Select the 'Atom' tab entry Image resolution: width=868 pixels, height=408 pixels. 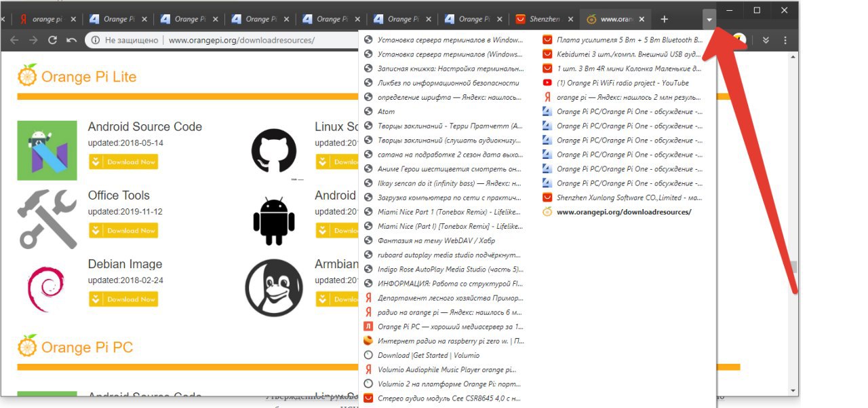pos(443,111)
